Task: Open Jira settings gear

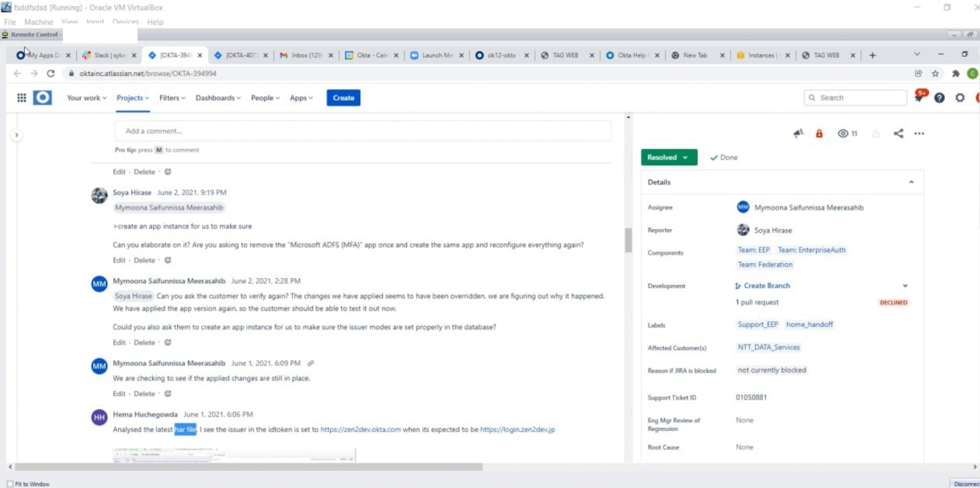Action: [960, 98]
